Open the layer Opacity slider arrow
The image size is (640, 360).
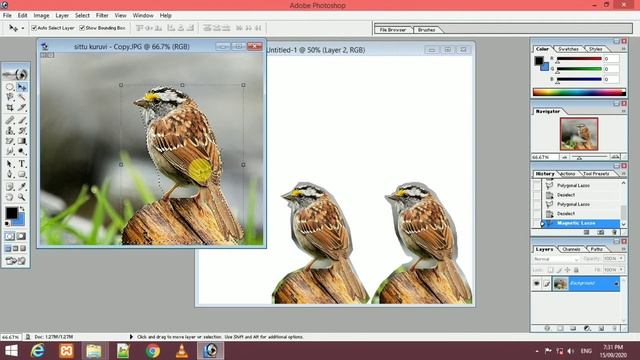[x=621, y=258]
